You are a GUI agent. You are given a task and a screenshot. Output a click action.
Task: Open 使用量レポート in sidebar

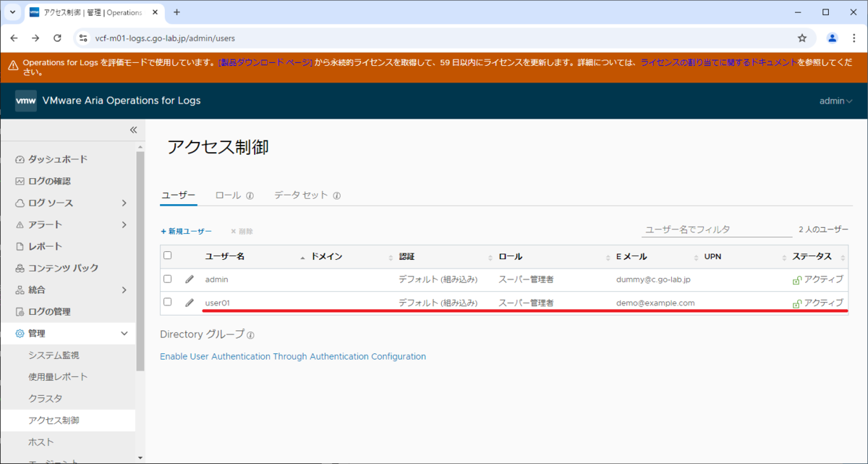coord(58,376)
